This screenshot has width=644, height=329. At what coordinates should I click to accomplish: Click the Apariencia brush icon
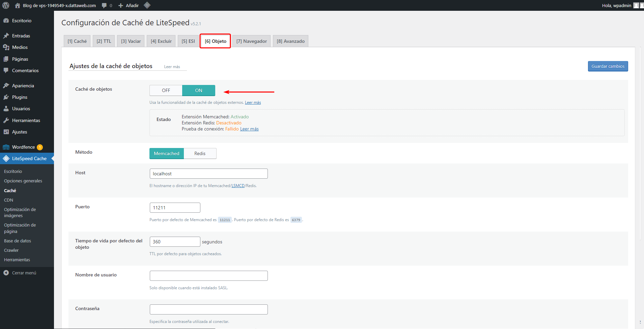[6, 86]
